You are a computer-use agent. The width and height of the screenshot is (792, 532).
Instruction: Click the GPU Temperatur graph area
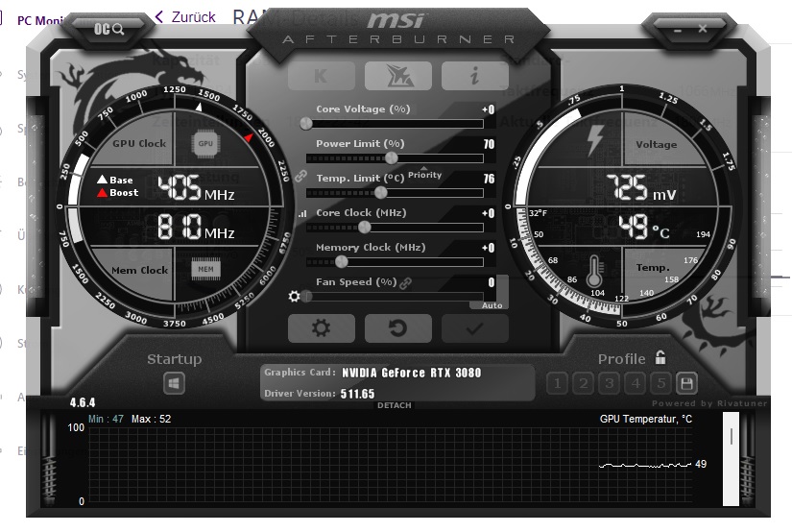390,465
